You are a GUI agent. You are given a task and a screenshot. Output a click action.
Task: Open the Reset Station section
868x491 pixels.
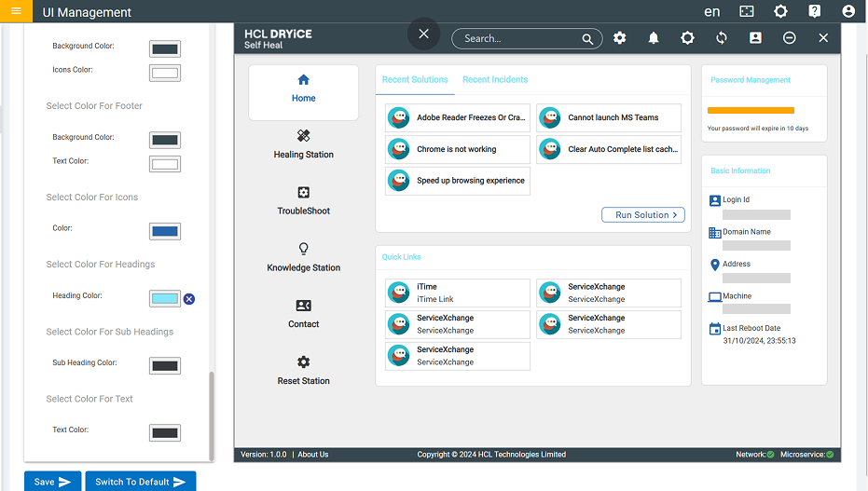[303, 371]
